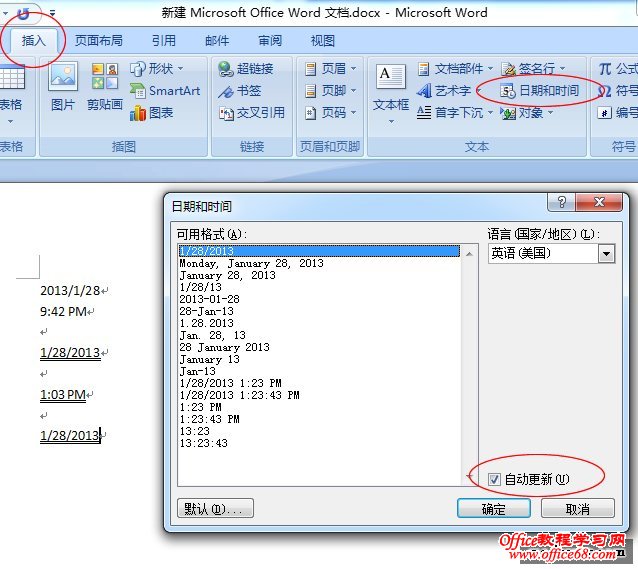Customize the quick access toolbar dropdown
Viewport: 638px width, 569px height.
52,13
